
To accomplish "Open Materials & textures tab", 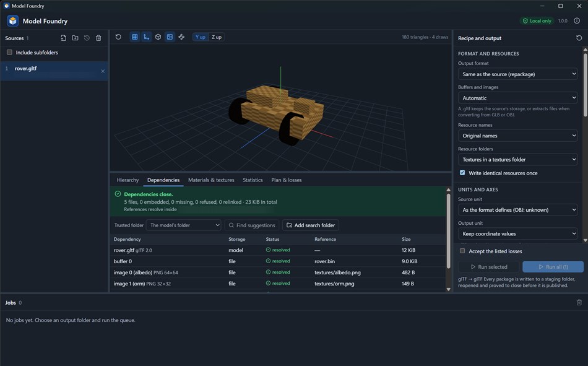I will (211, 180).
